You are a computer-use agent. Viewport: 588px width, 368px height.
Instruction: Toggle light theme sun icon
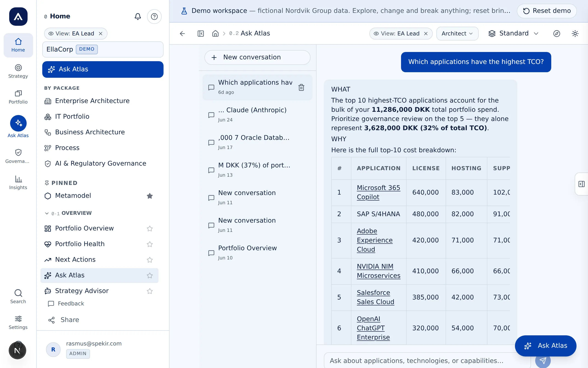575,33
